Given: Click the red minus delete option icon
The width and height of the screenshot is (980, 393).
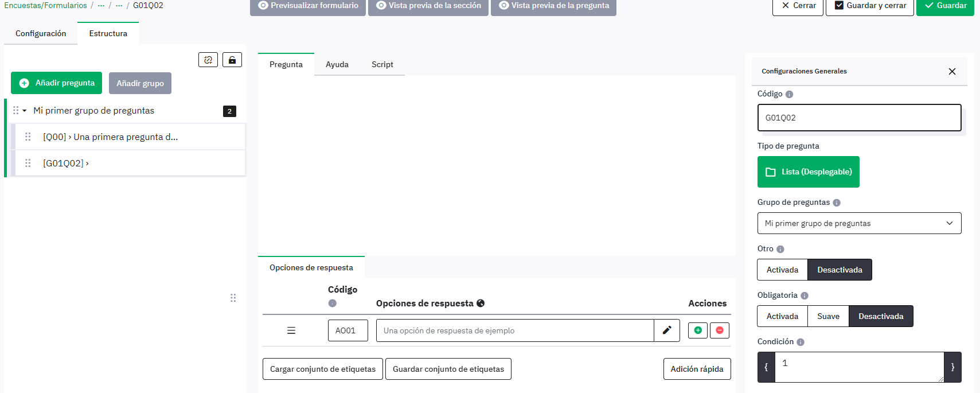Looking at the screenshot, I should pyautogui.click(x=719, y=330).
